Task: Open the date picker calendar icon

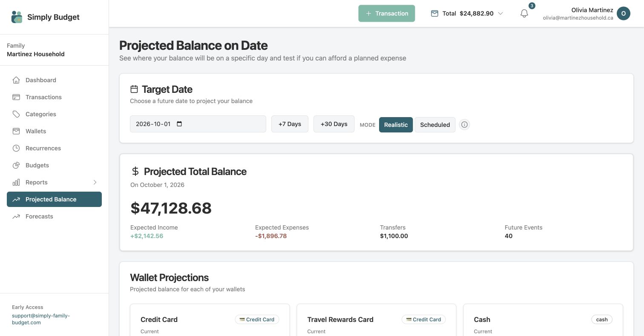Action: pos(179,124)
